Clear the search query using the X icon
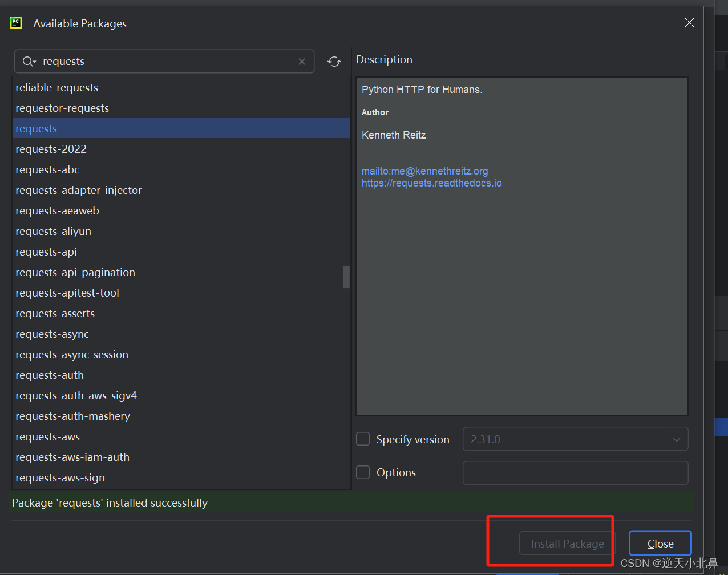 302,61
